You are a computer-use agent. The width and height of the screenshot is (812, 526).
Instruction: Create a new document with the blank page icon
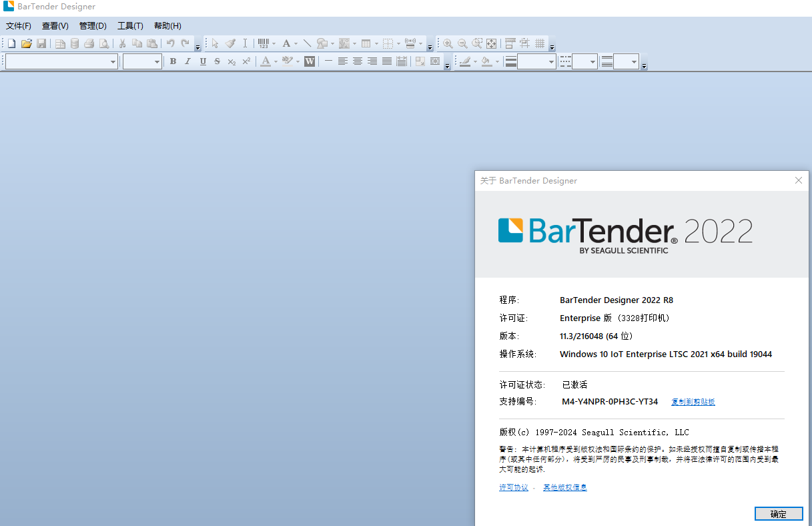click(11, 43)
